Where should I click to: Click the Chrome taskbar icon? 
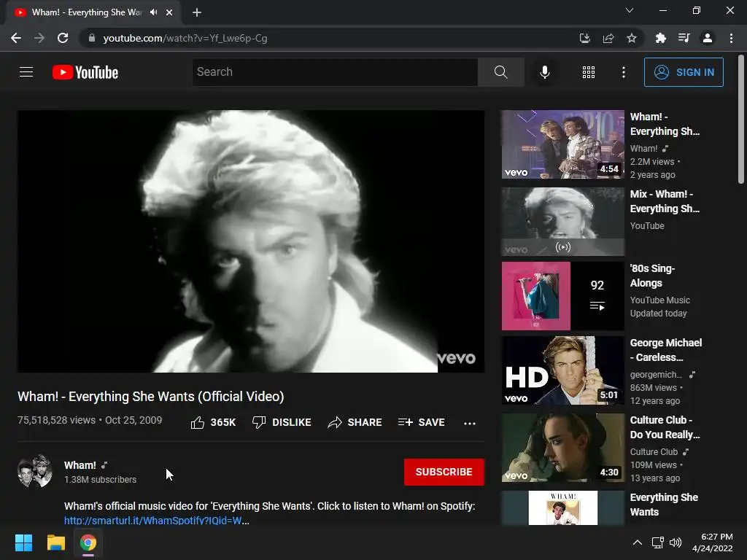tap(88, 542)
